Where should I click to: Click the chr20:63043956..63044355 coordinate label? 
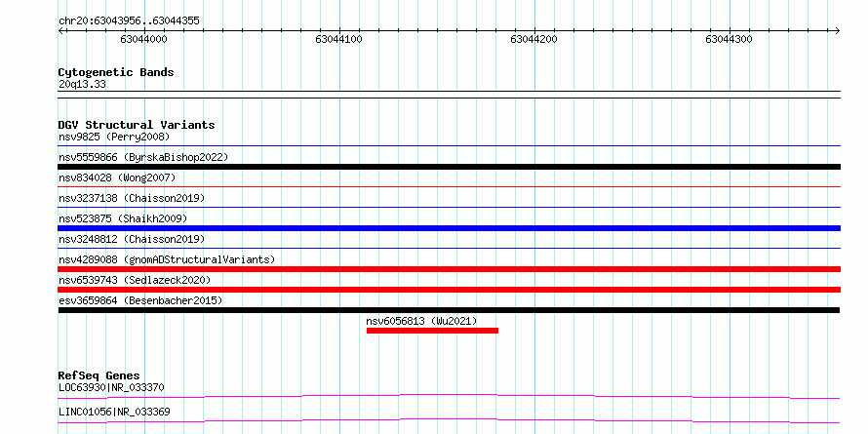coord(129,21)
